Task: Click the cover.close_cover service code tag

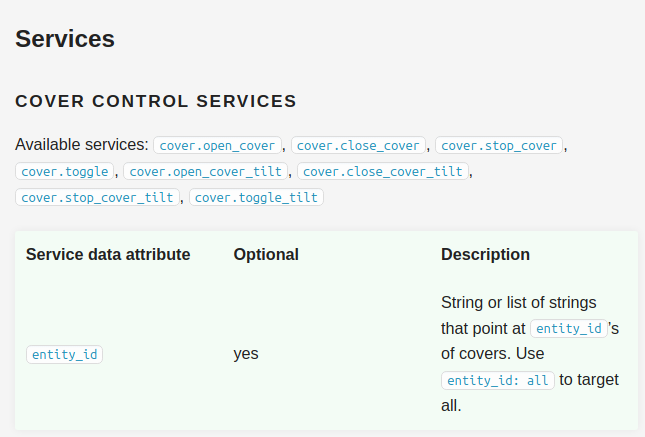Action: click(359, 146)
